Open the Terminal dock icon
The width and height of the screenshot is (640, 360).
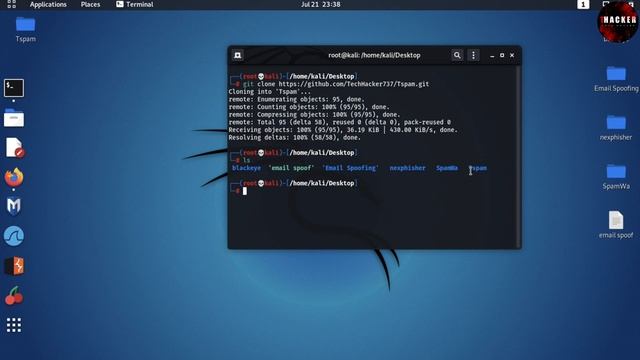point(14,88)
